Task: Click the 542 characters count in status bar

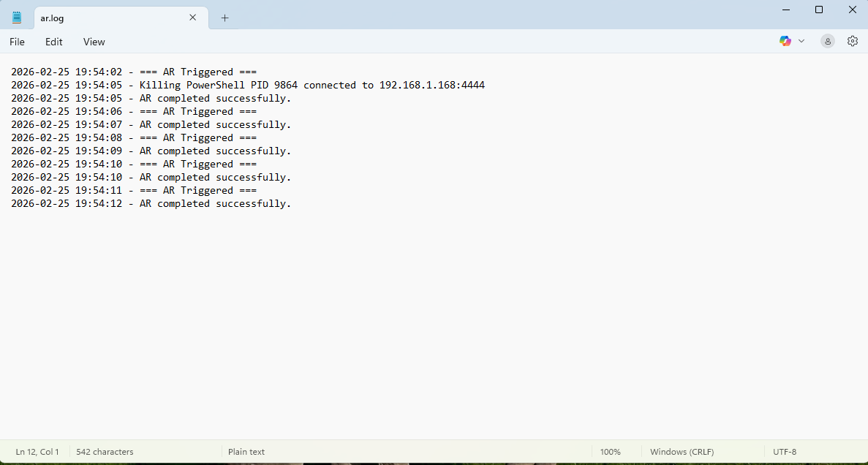Action: pyautogui.click(x=105, y=452)
